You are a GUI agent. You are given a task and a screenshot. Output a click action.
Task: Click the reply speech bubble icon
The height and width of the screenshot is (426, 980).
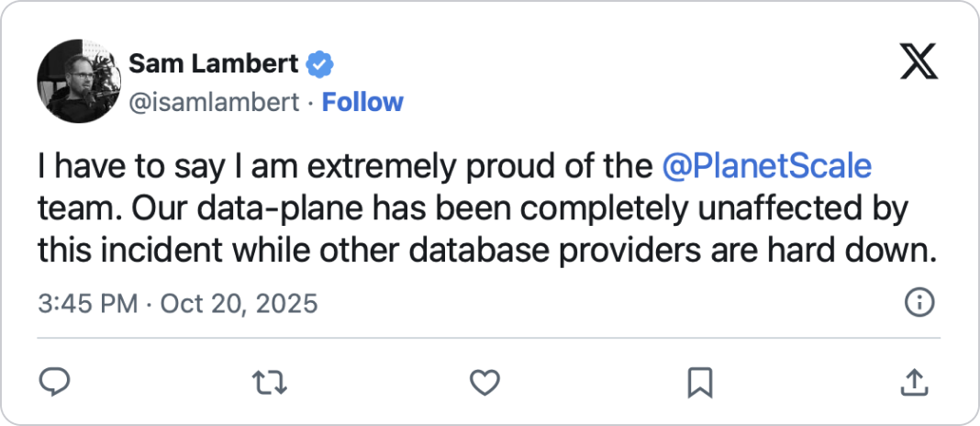(55, 380)
